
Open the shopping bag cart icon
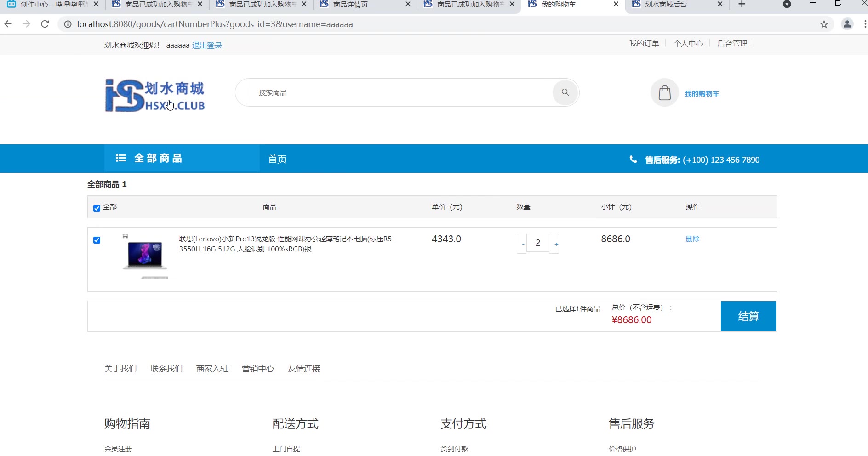click(x=664, y=93)
